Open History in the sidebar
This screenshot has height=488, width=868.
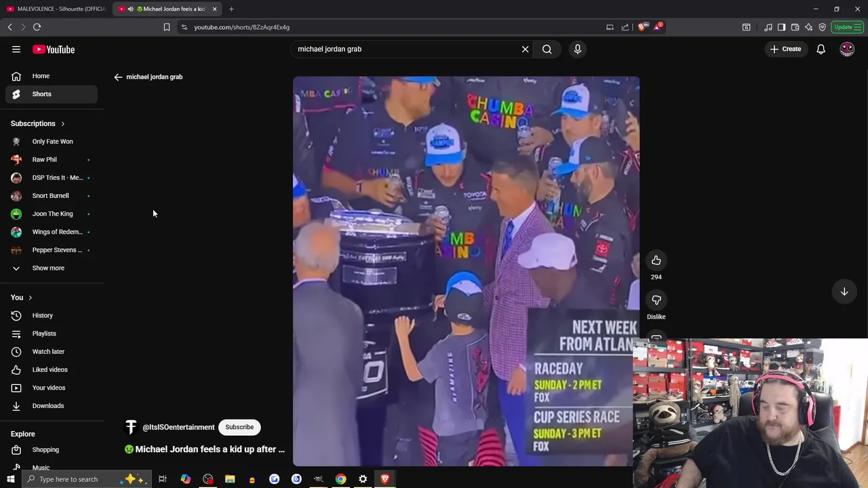(x=52, y=315)
